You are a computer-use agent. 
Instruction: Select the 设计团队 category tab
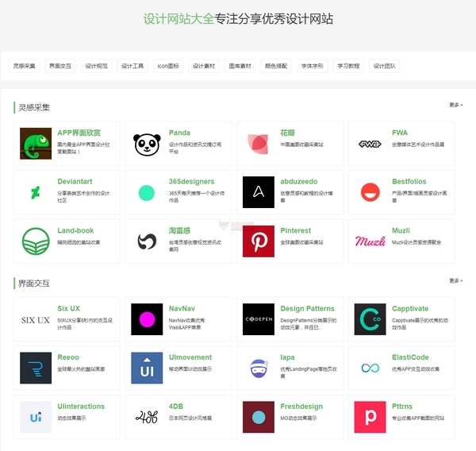pyautogui.click(x=384, y=66)
